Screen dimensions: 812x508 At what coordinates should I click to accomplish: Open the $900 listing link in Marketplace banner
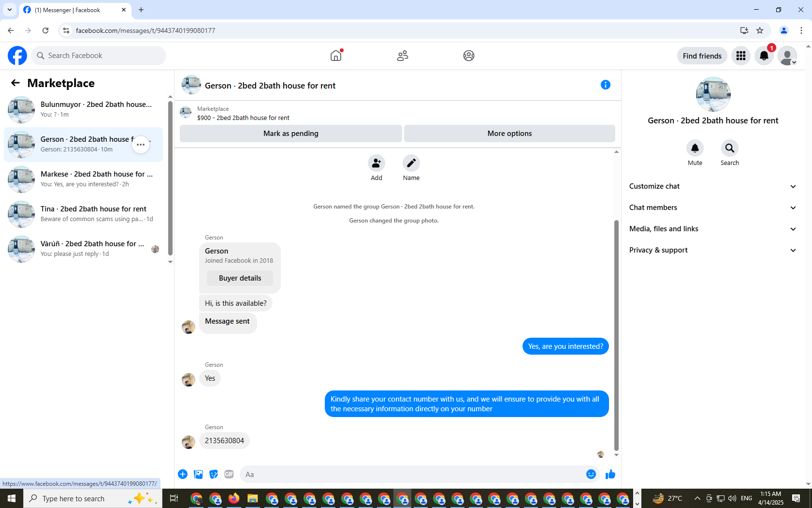[243, 118]
